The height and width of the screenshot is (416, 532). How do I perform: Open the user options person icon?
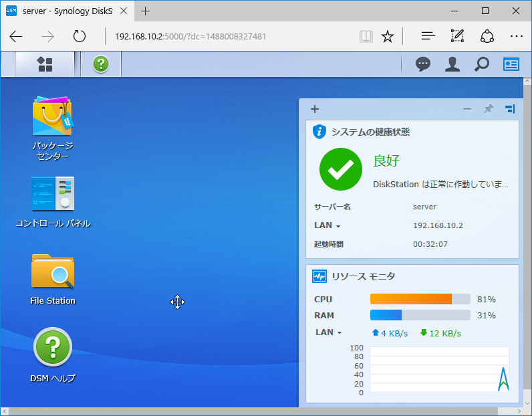tap(452, 64)
